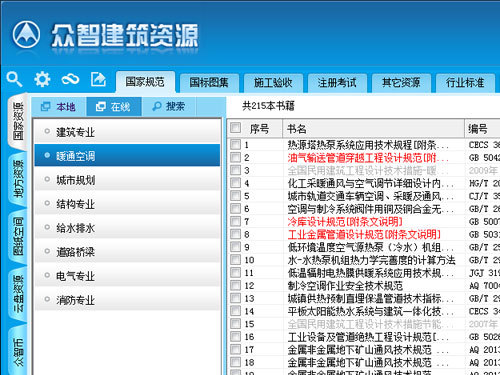Viewport: 500px width, 375px height.
Task: Check the box for row 18
Action: coord(235,362)
